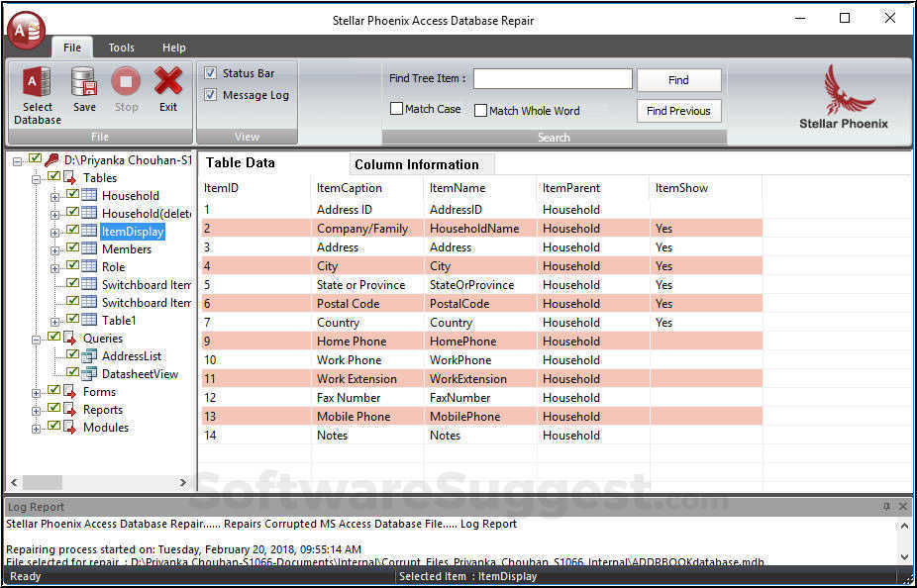Expand the Role table node

click(55, 269)
